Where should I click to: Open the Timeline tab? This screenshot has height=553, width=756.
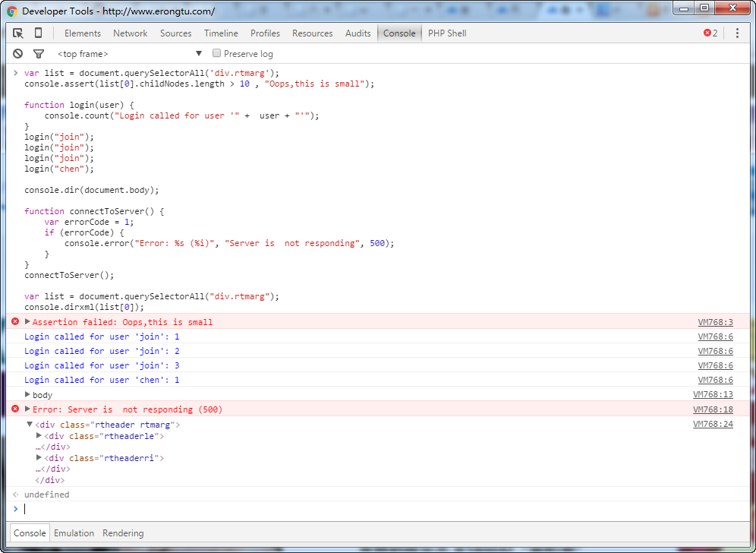[221, 33]
